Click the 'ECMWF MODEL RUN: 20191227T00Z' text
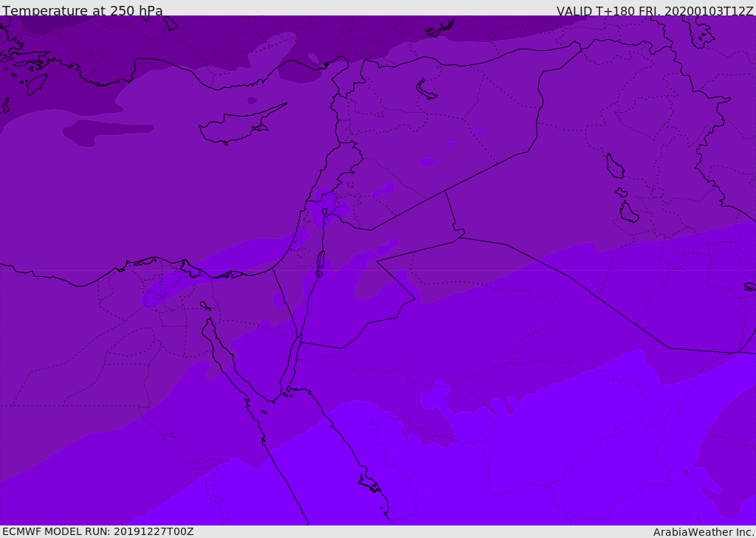The width and height of the screenshot is (756, 538). (98, 531)
